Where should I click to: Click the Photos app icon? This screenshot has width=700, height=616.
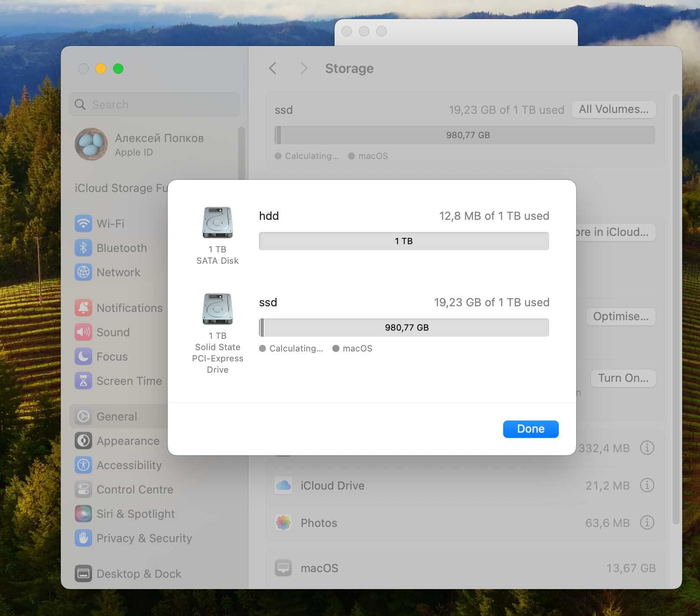283,523
